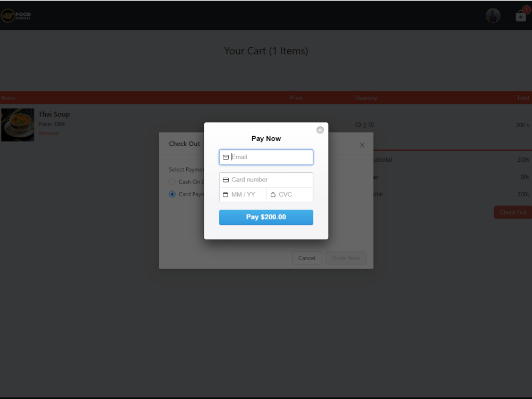Image resolution: width=532 pixels, height=399 pixels.
Task: Open the shopping bag cart icon
Action: (x=521, y=16)
